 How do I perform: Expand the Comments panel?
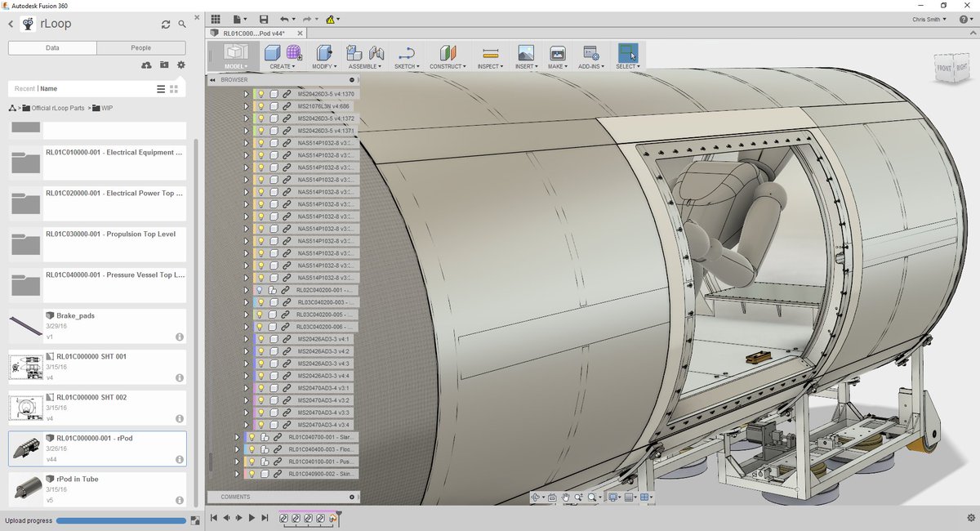353,497
